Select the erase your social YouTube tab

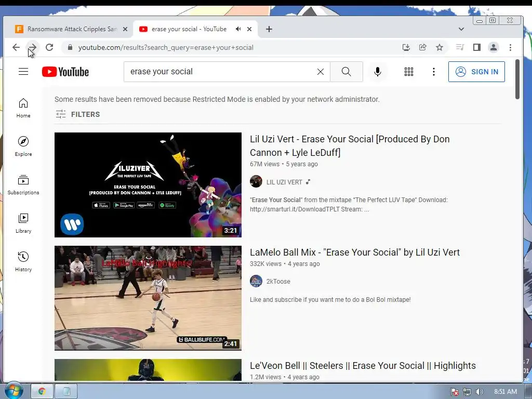click(x=189, y=29)
